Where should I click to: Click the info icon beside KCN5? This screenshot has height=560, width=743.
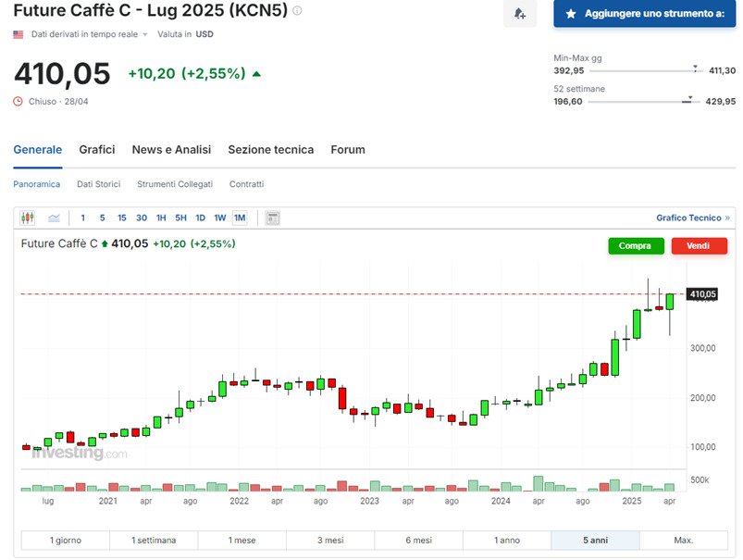pos(297,10)
